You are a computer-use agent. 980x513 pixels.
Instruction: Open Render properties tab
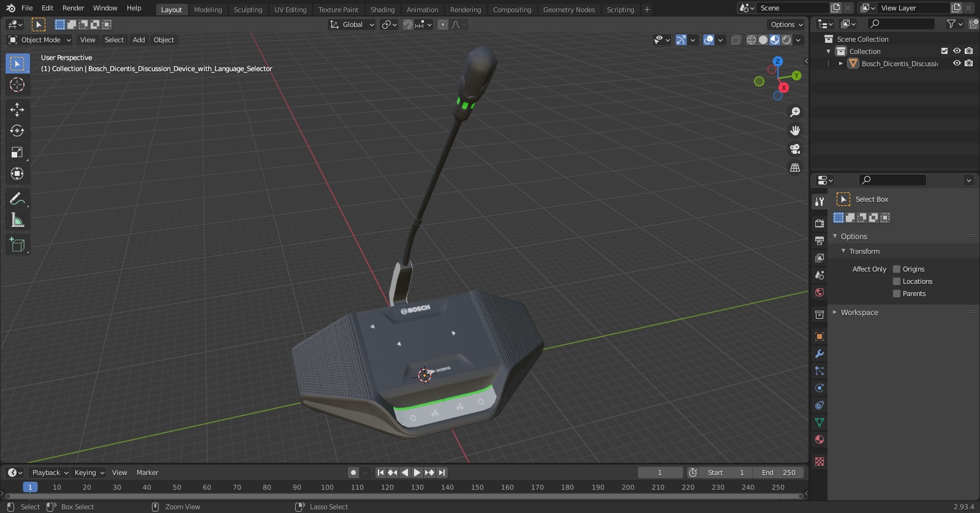[x=820, y=223]
